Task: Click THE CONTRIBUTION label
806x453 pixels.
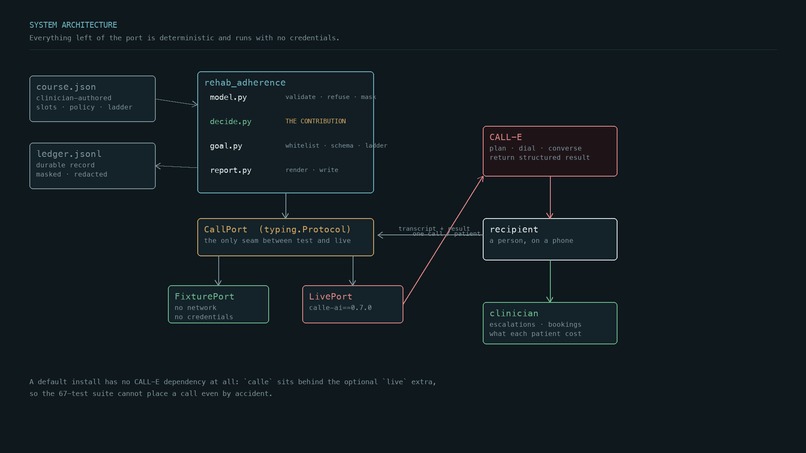Action: click(316, 121)
